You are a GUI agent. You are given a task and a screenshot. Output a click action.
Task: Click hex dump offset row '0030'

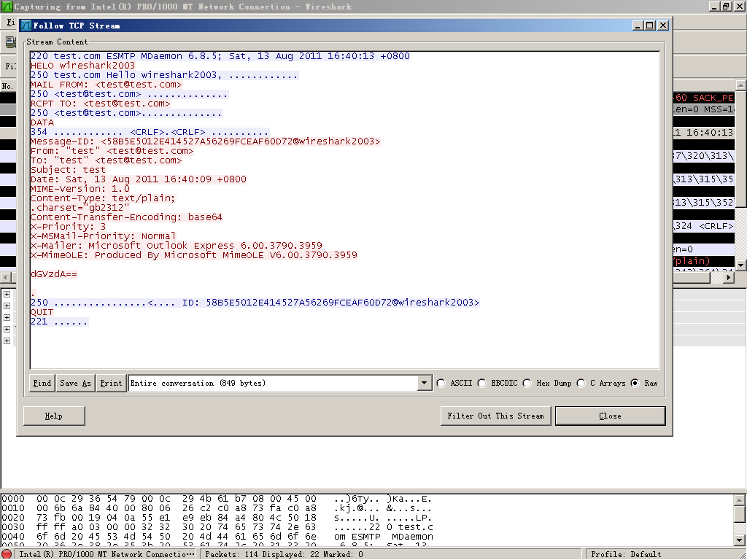point(13,527)
